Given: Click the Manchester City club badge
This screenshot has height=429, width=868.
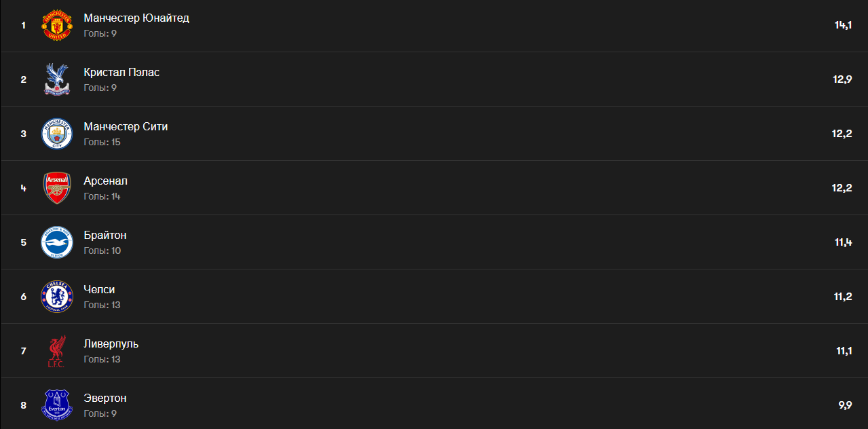Looking at the screenshot, I should (57, 134).
